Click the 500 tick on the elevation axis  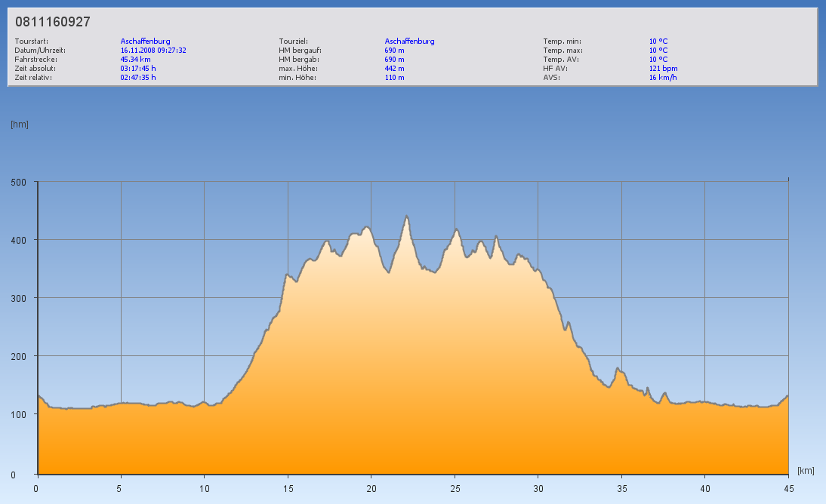pos(18,182)
